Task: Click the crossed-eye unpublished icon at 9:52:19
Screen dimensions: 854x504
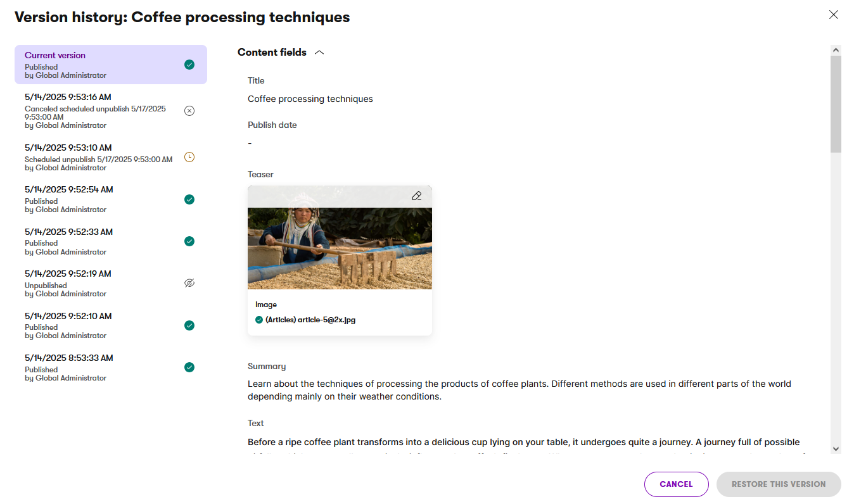Action: (x=189, y=283)
